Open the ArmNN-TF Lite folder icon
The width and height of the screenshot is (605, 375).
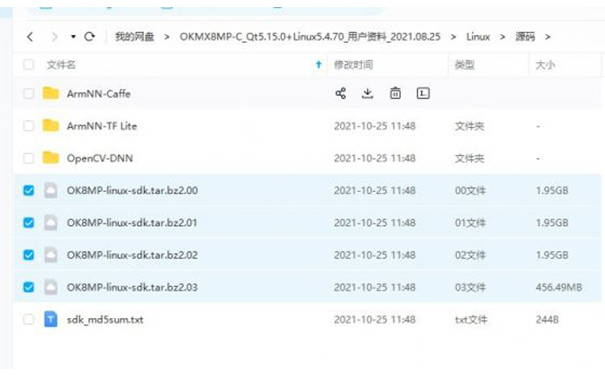(51, 125)
